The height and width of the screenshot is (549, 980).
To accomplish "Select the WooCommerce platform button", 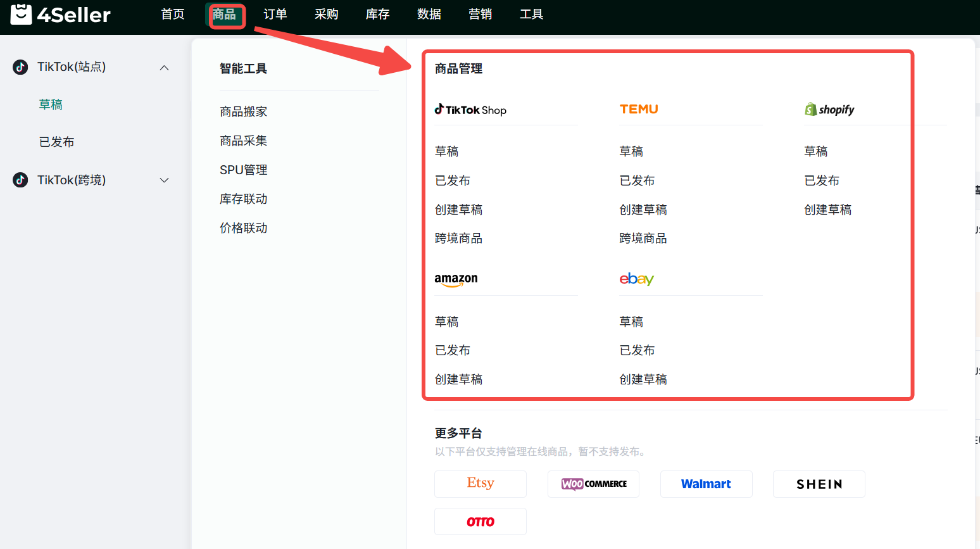I will pyautogui.click(x=593, y=484).
